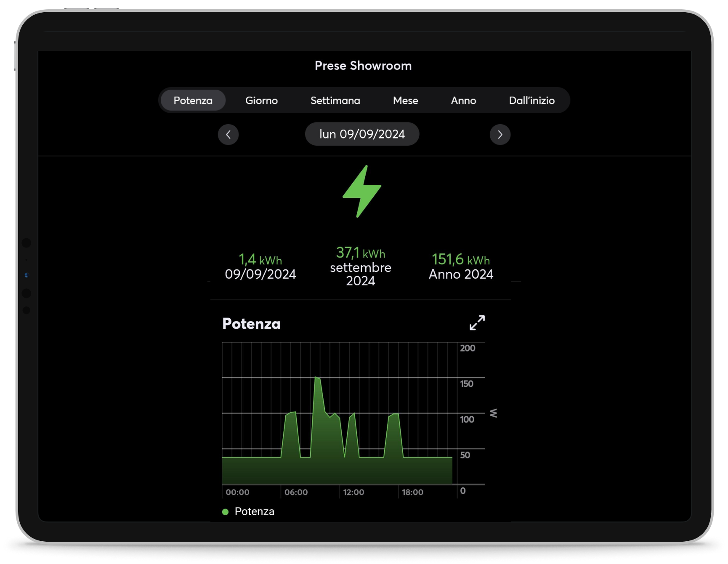The width and height of the screenshot is (728, 564).
Task: Click the Prese Showroom page title
Action: [363, 66]
